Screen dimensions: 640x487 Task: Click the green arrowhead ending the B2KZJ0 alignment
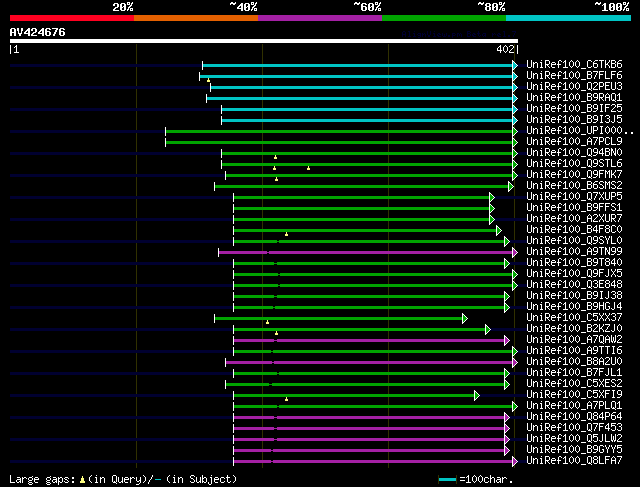click(x=487, y=329)
